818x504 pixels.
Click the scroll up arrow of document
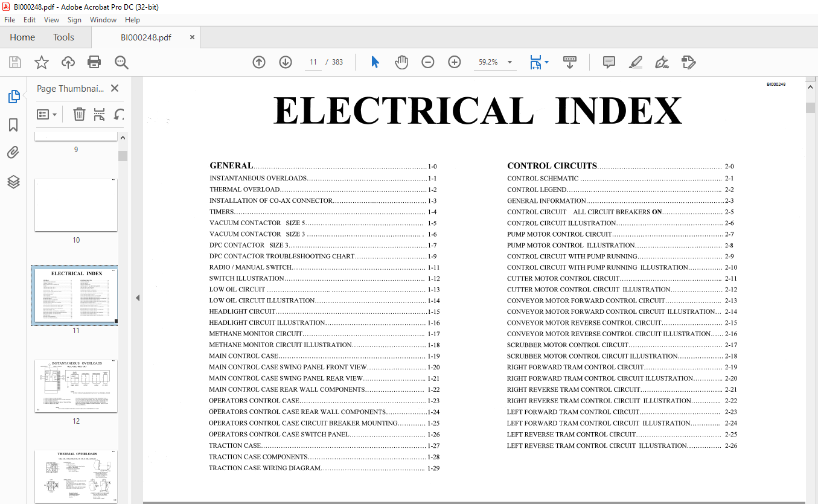(x=810, y=88)
